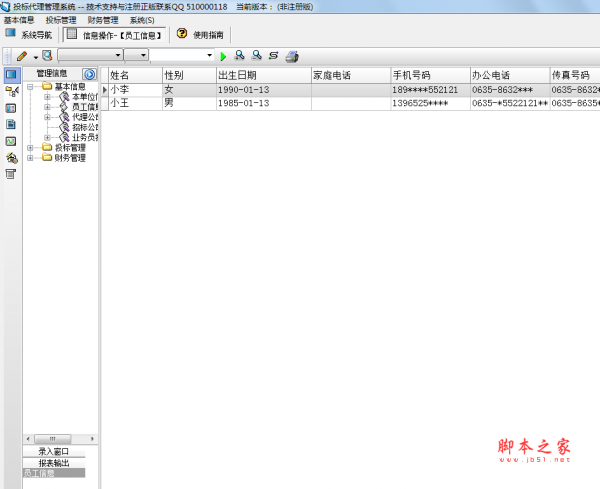Click the 录入窗口 button
The width and height of the screenshot is (600, 489).
click(x=54, y=452)
